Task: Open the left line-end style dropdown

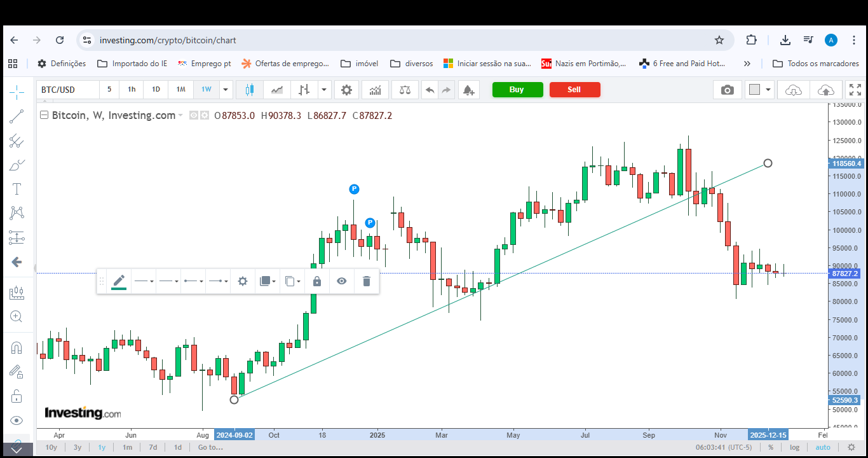Action: click(193, 281)
